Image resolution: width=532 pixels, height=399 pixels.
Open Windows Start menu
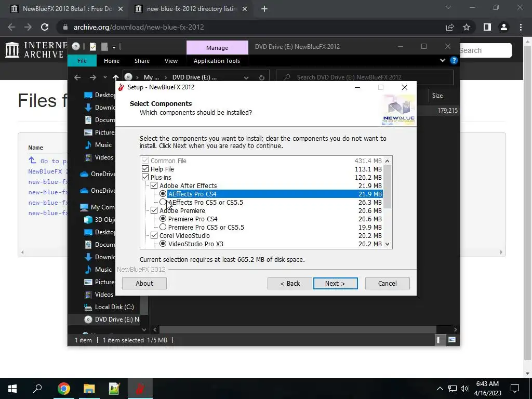[x=12, y=389]
